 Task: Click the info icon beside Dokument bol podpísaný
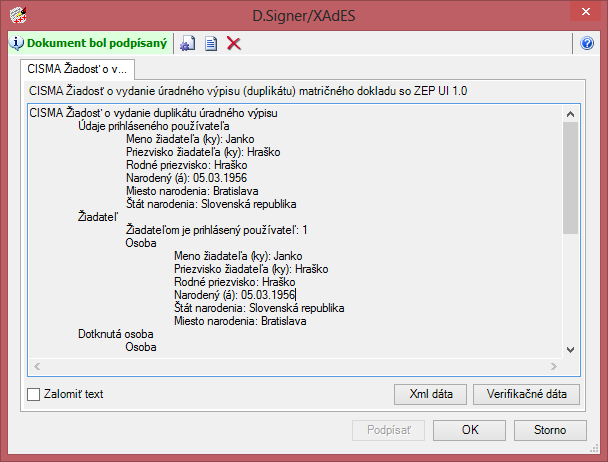[x=17, y=43]
